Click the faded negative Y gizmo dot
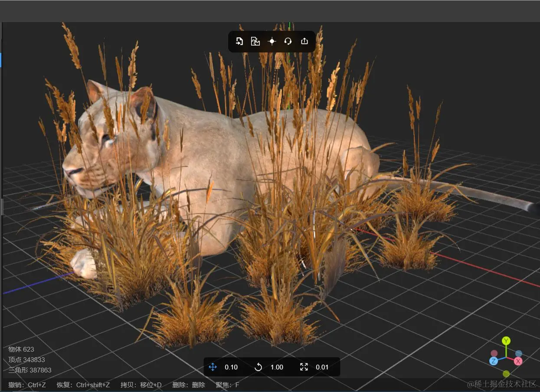Viewport: 540px width, 392px height. pyautogui.click(x=506, y=373)
